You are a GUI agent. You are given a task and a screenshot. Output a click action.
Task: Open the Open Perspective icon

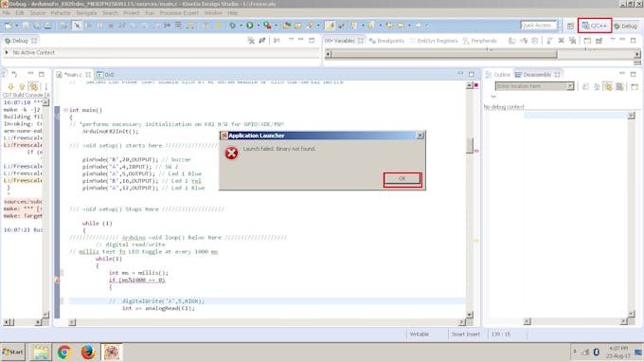tap(570, 26)
